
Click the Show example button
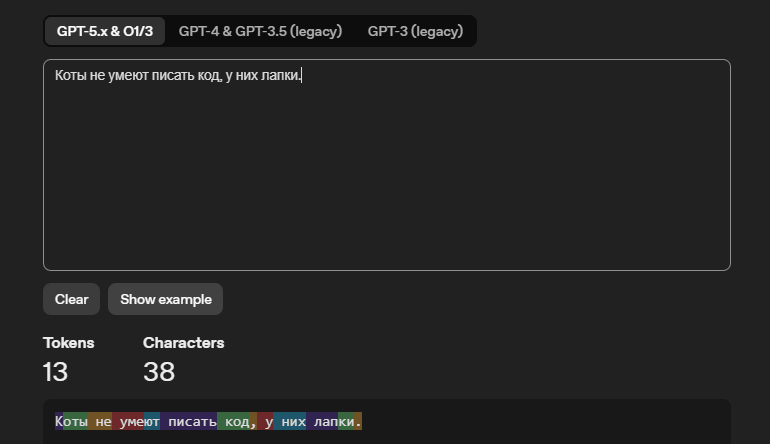pyautogui.click(x=165, y=299)
